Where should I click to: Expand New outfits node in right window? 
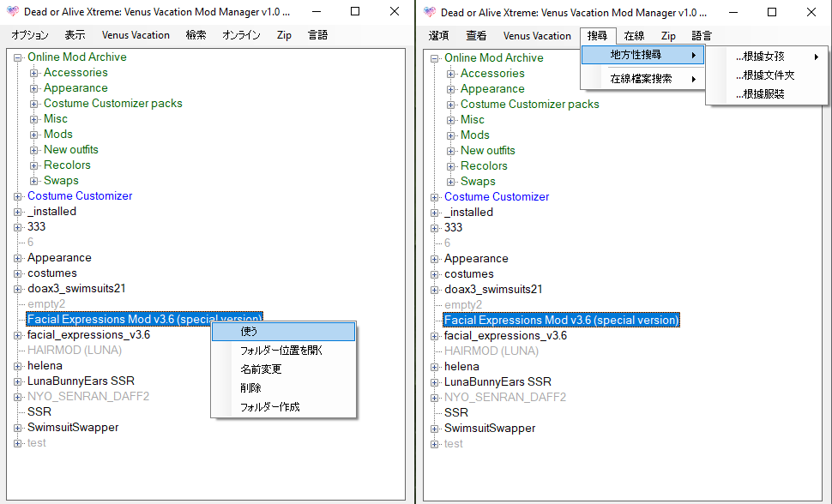click(450, 151)
